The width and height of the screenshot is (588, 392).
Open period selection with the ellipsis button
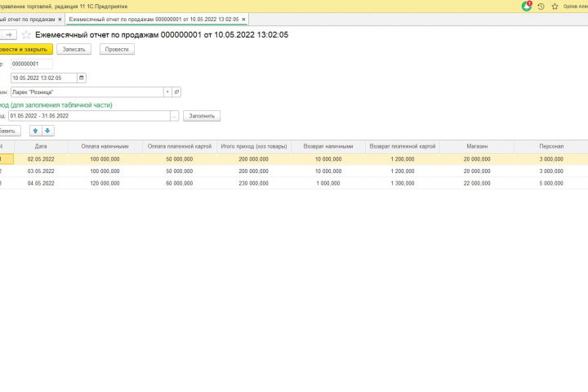(174, 116)
